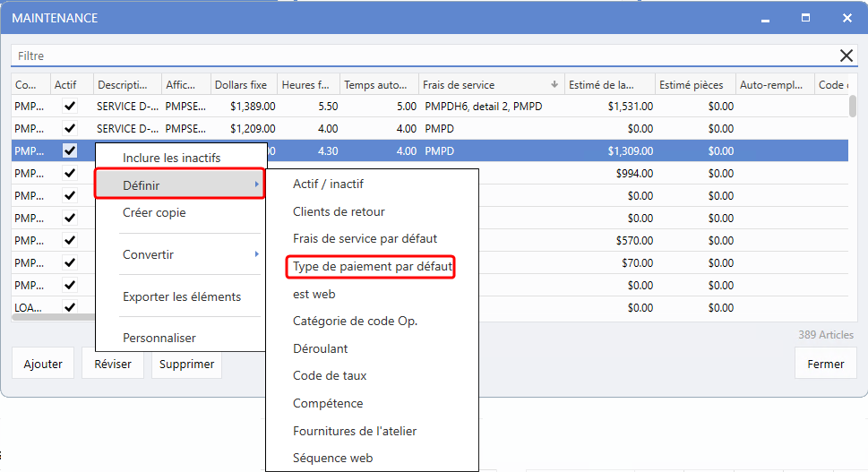Select Type de paiement par défaut option
868x472 pixels.
point(372,267)
